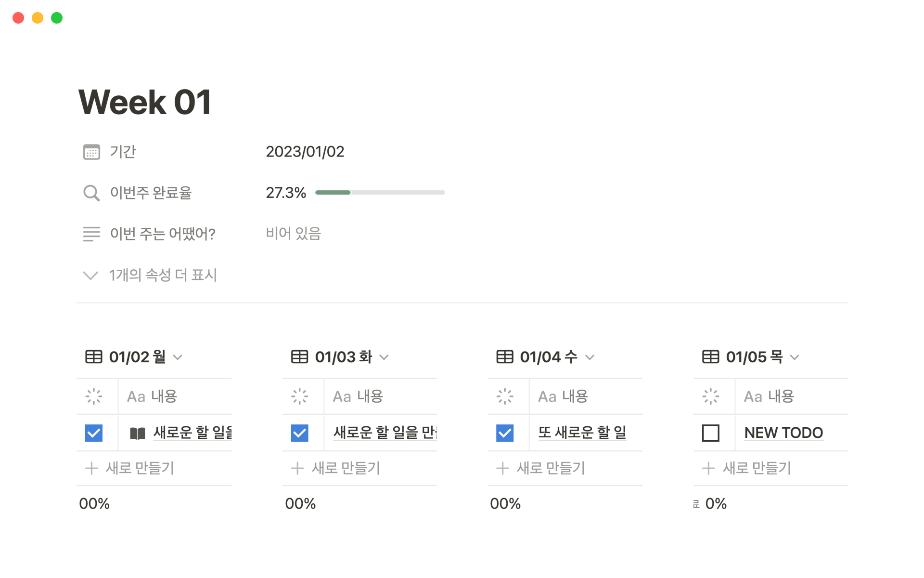Click the 27.3% completion progress bar

[x=380, y=193]
